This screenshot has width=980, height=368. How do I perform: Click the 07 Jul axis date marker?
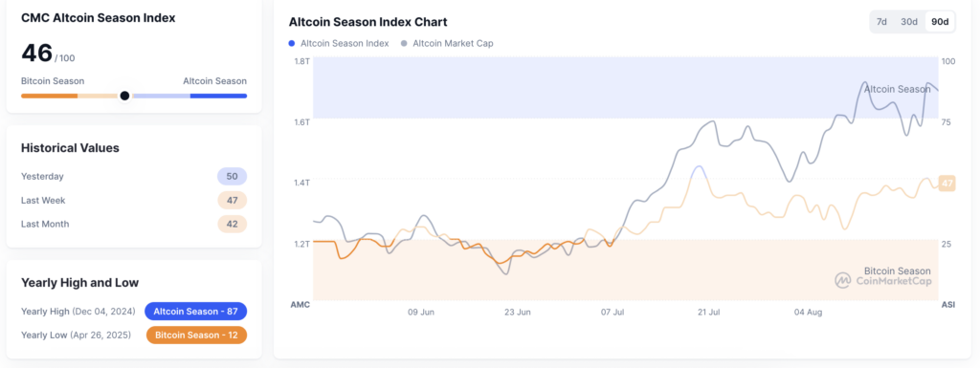(x=613, y=312)
